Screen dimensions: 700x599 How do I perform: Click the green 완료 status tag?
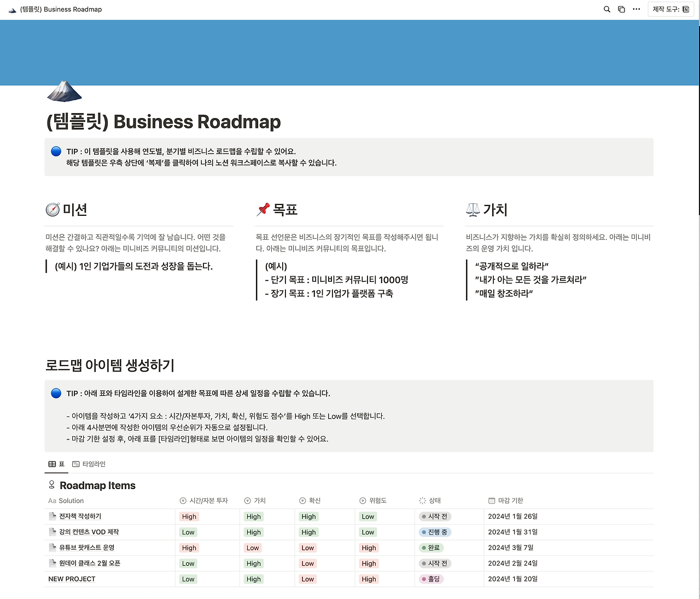431,548
